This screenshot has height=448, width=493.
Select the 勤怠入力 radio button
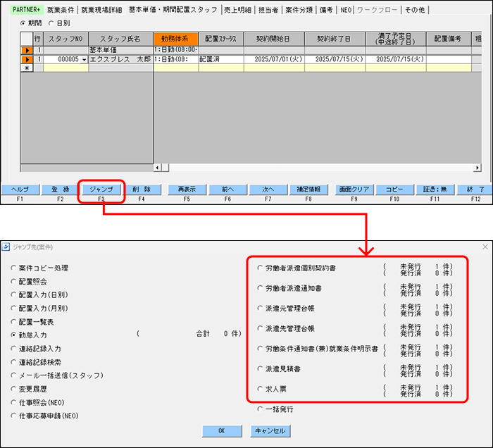coord(13,335)
